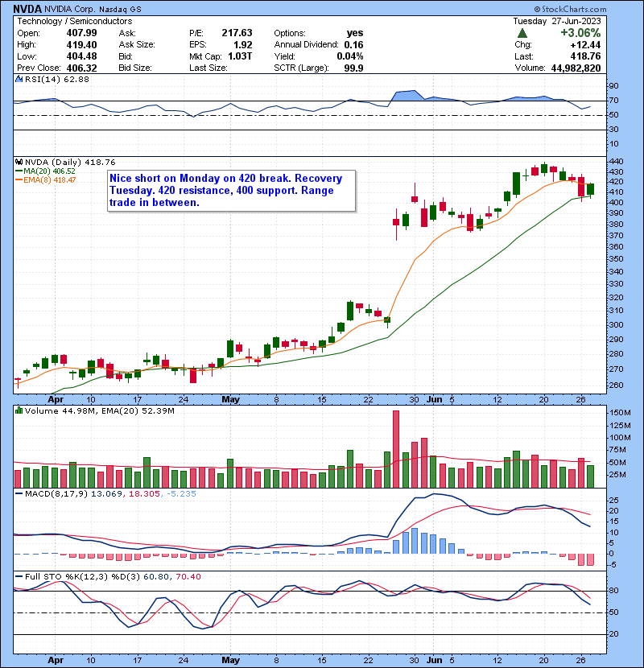Select the Prev Close value 406.32
Image resolution: width=644 pixels, height=668 pixels.
pyautogui.click(x=81, y=68)
